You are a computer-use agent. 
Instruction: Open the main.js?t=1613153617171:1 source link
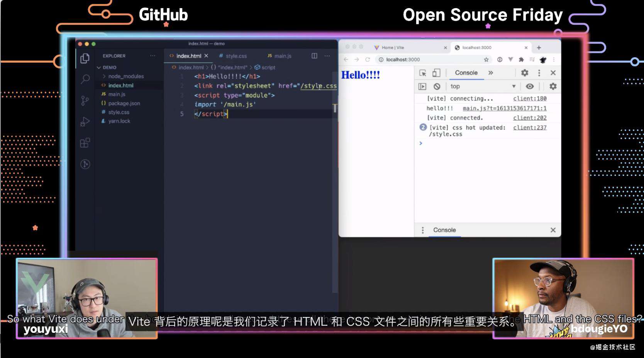(505, 108)
